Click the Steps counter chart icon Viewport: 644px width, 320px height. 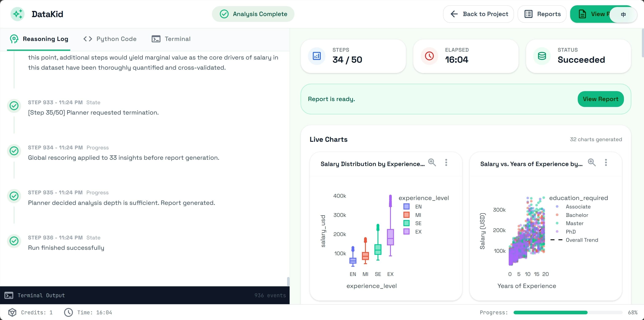(x=316, y=56)
